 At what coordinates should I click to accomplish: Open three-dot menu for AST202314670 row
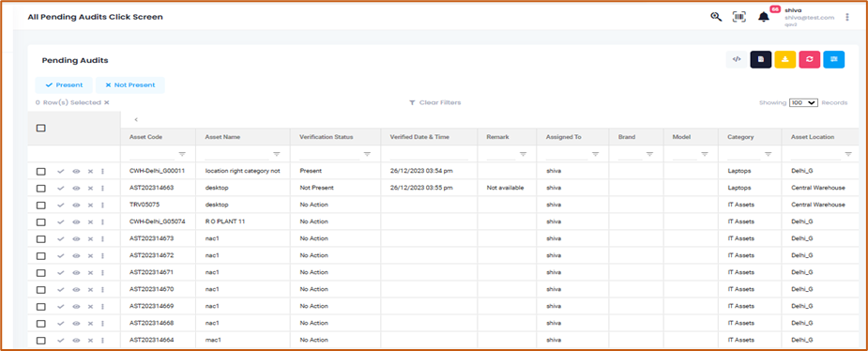tap(102, 290)
